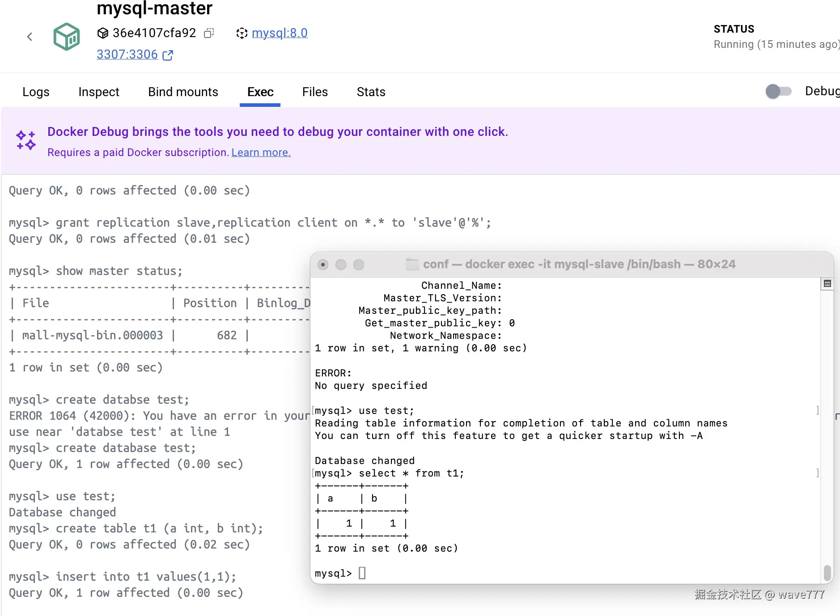Click the scroll lock icon in the mysql-slave terminal
This screenshot has width=840, height=616.
click(x=827, y=283)
